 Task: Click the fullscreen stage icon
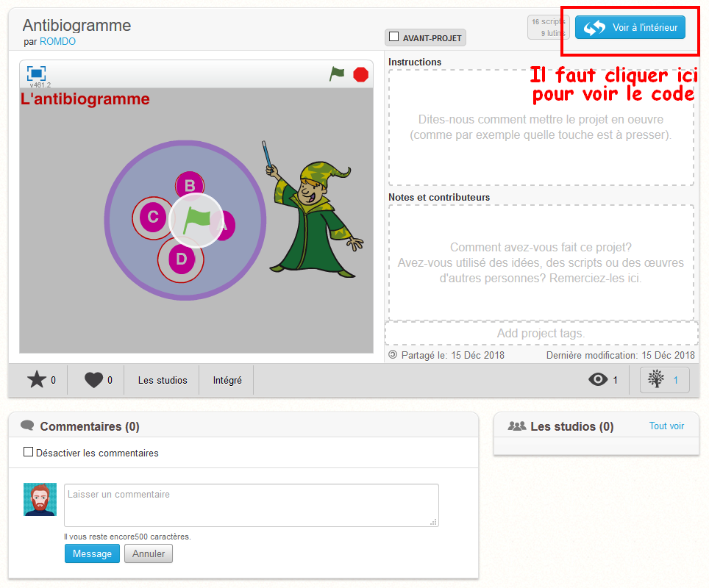pos(36,73)
